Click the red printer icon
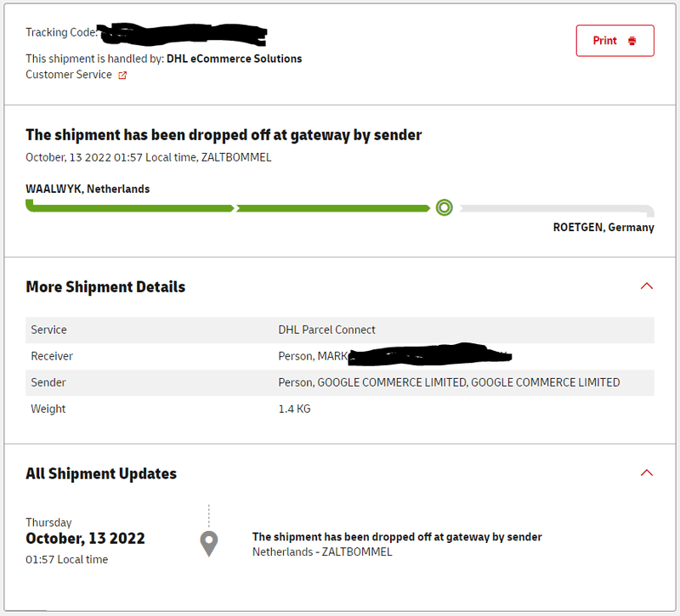 (632, 41)
